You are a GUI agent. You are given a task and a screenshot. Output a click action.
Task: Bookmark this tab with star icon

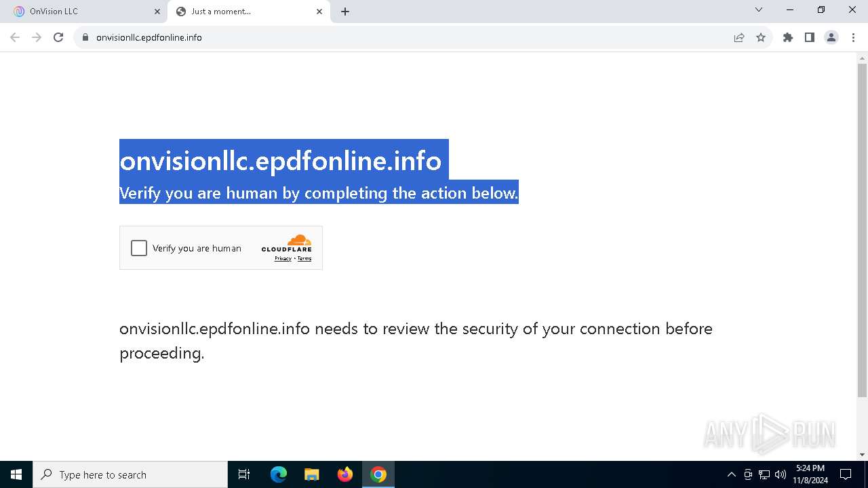[761, 37]
